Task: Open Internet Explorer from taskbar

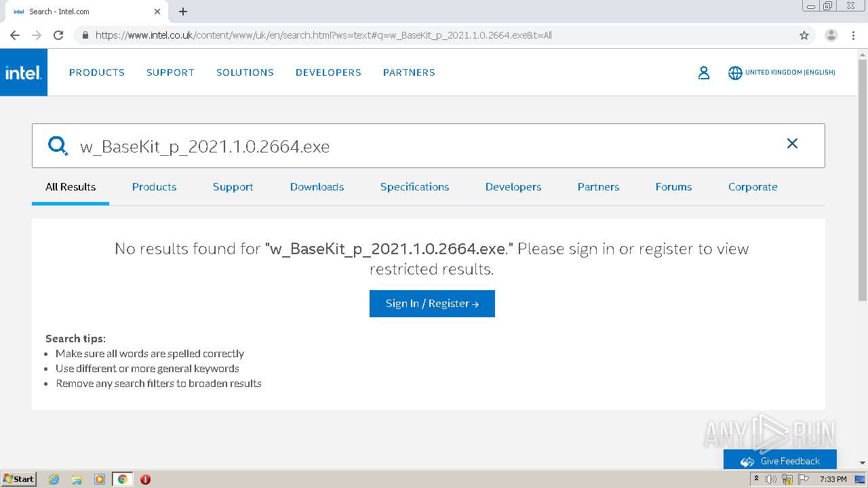Action: (54, 479)
